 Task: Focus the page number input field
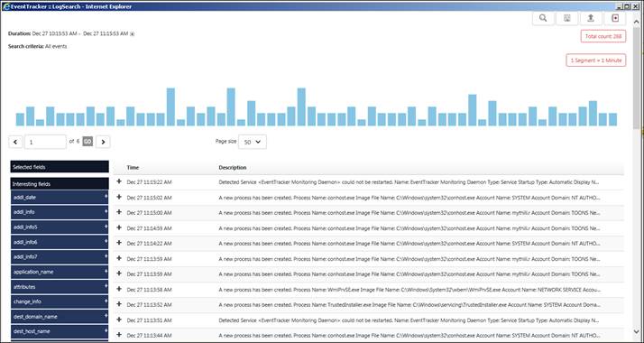45,142
